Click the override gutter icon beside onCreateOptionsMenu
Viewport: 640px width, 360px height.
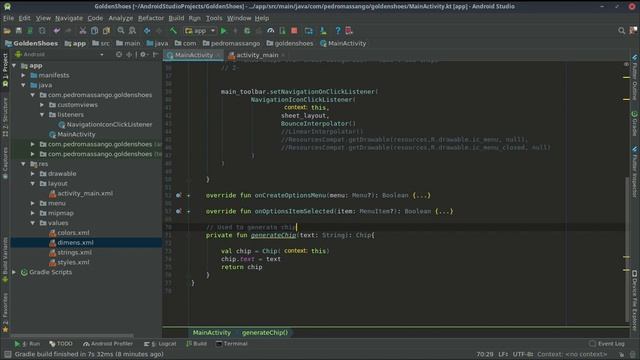[x=178, y=196]
